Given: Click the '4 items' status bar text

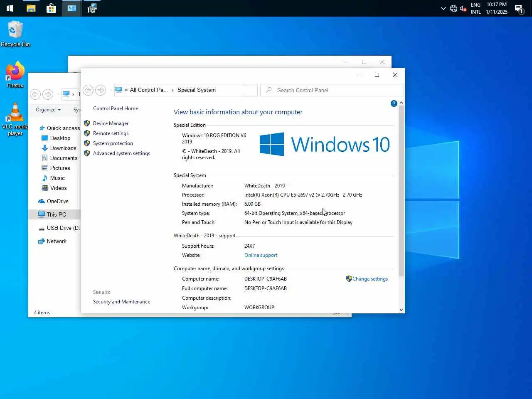Looking at the screenshot, I should [x=42, y=313].
